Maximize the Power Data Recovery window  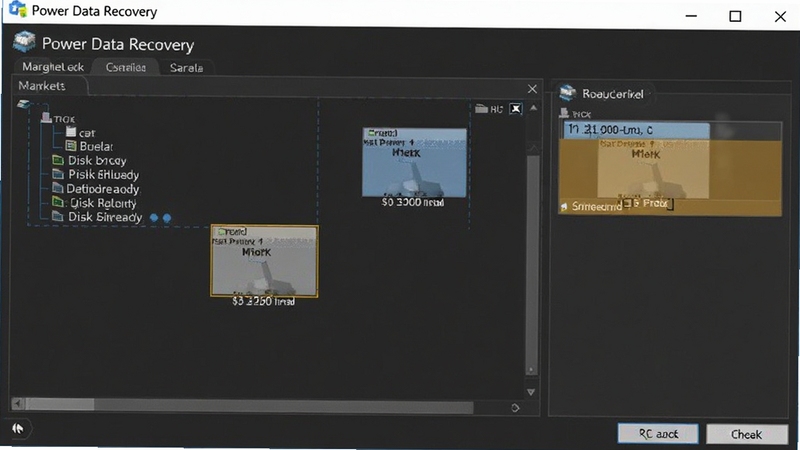pos(735,16)
